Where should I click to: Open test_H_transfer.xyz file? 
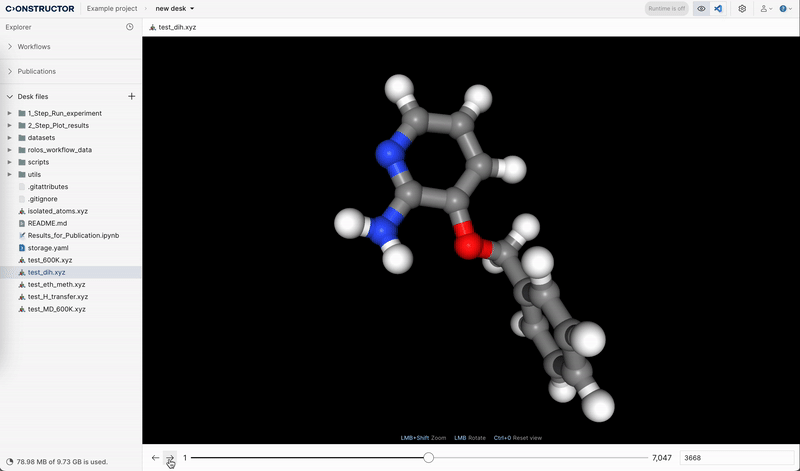click(x=58, y=297)
